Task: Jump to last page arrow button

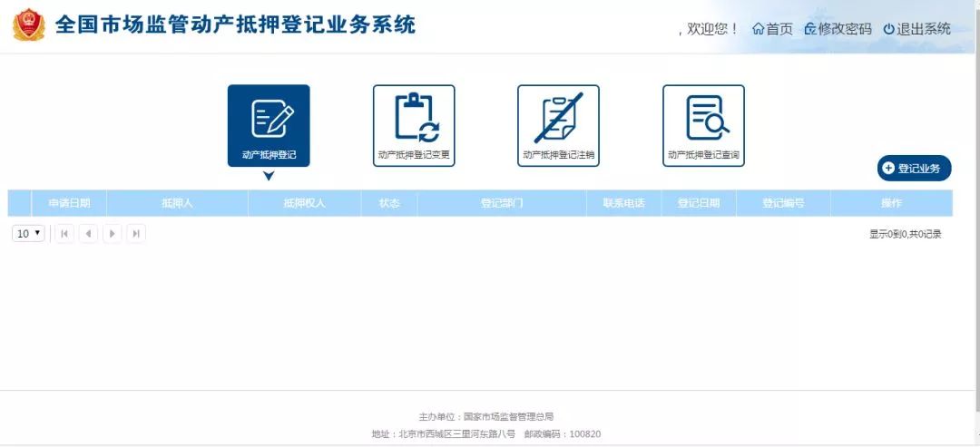Action: pos(135,234)
